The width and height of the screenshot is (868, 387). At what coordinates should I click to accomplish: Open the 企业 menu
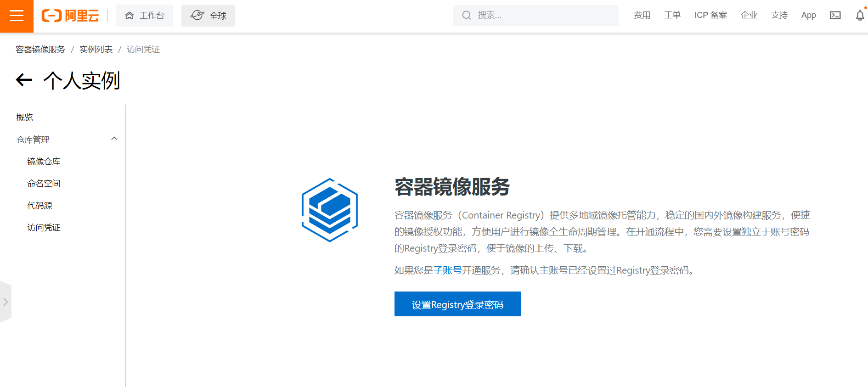pyautogui.click(x=749, y=15)
